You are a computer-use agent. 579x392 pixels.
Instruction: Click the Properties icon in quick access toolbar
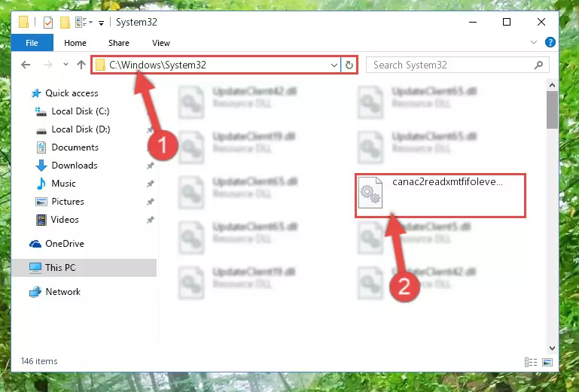48,23
